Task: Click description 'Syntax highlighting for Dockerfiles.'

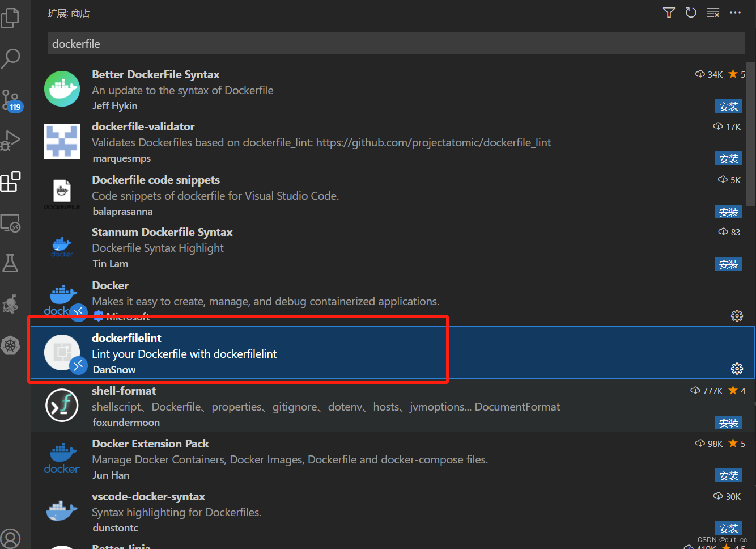Action: point(177,512)
